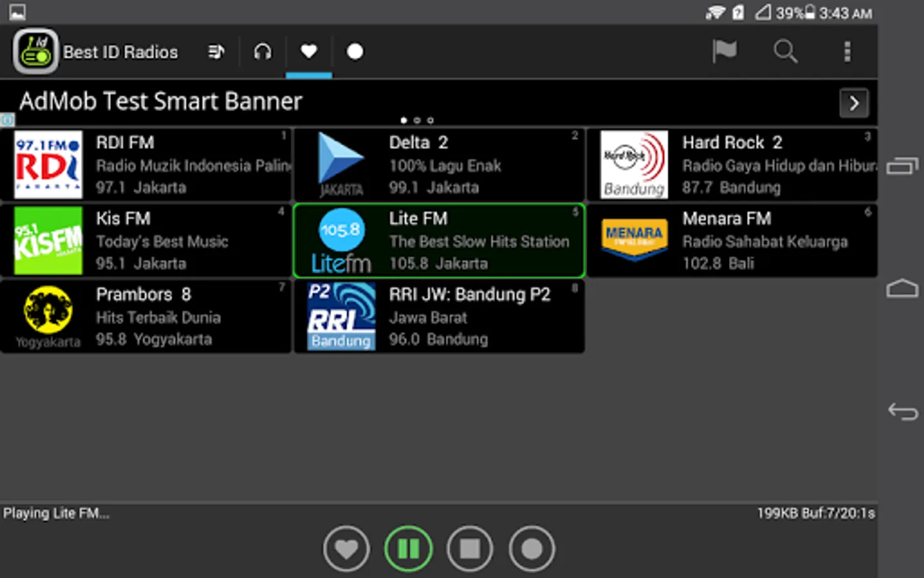Tap the Wi-Fi status icon
924x578 pixels.
pyautogui.click(x=715, y=12)
